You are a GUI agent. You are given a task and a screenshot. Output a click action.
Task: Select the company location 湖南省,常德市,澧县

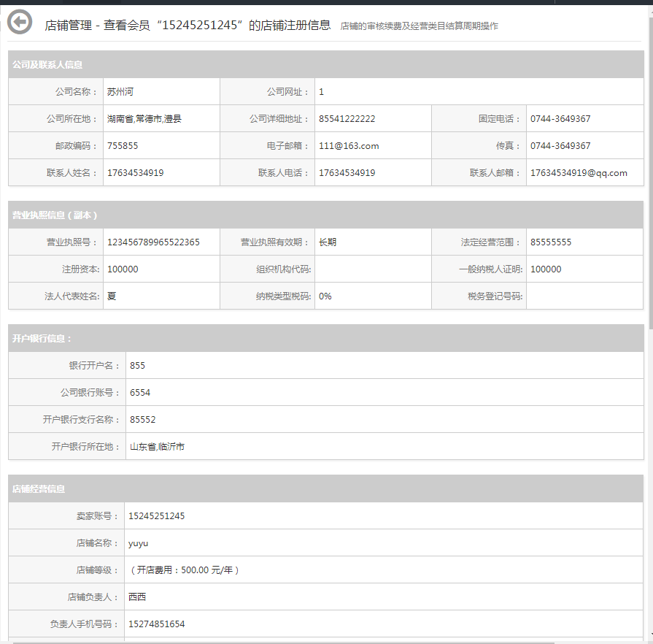144,119
